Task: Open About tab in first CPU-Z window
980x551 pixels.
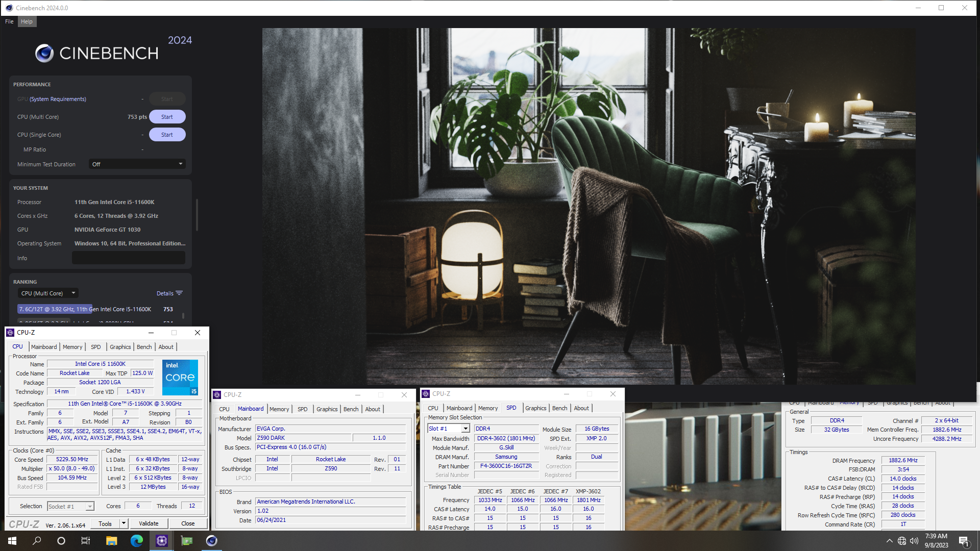Action: [166, 347]
